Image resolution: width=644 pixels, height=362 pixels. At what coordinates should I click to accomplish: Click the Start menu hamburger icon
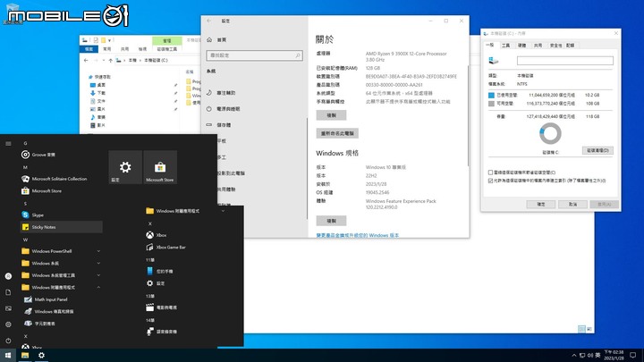8,144
